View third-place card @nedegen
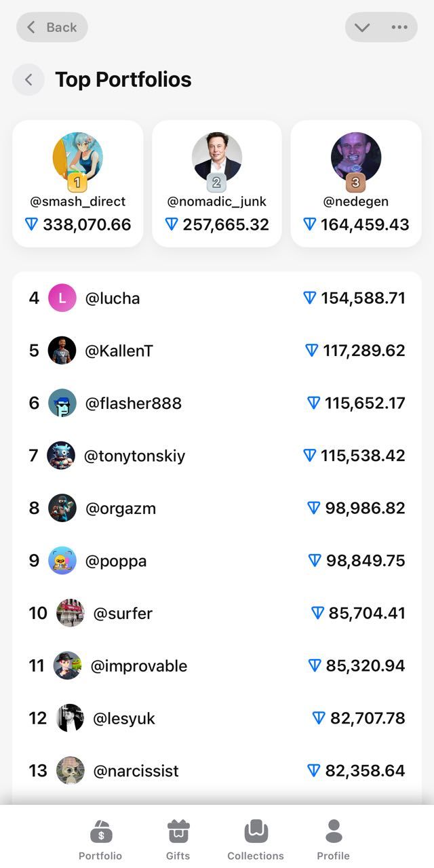 point(356,183)
